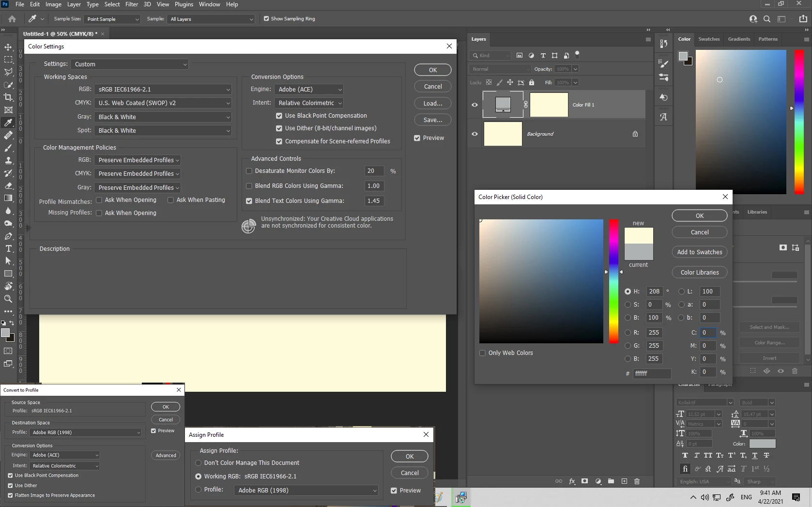Viewport: 812px width, 507px height.
Task: Enable Desaturate Monitor Colors By
Action: [249, 171]
